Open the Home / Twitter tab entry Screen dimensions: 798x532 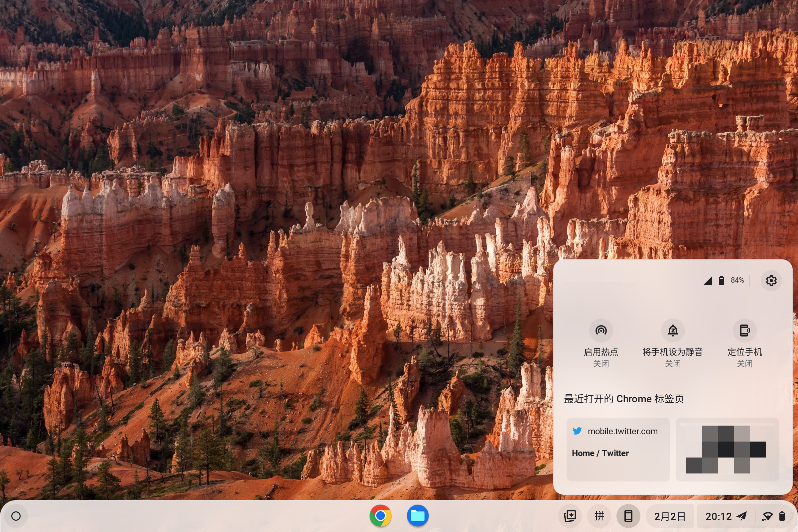point(600,453)
